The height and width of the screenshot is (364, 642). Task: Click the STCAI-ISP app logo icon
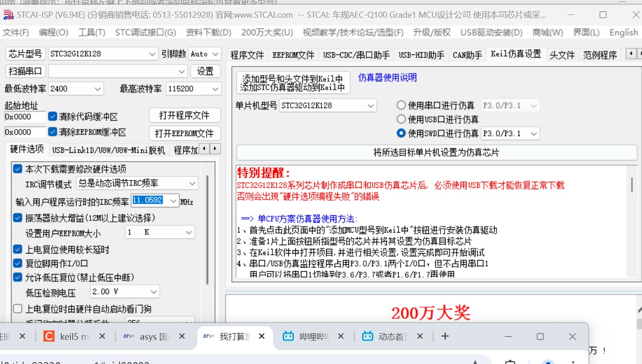[x=8, y=14]
